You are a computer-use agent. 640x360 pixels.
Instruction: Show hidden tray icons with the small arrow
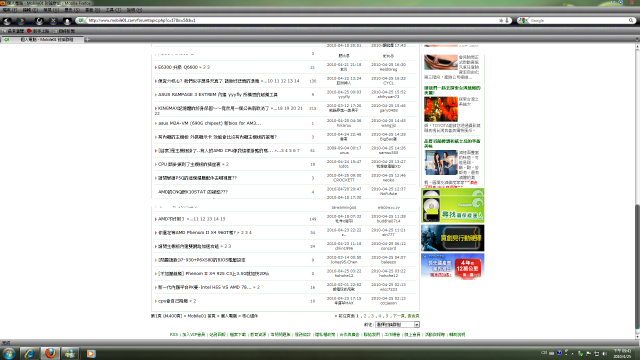[573, 353]
